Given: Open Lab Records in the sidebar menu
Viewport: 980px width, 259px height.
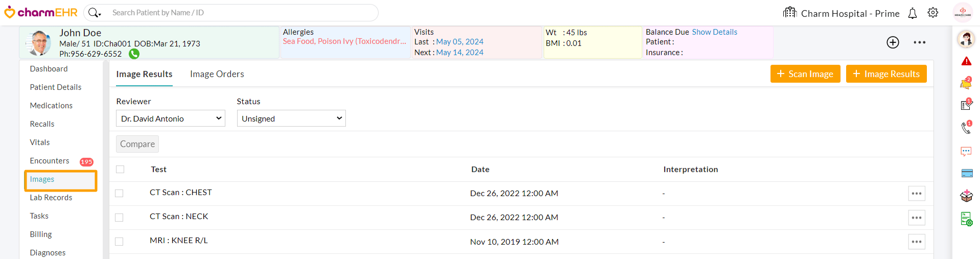Looking at the screenshot, I should [51, 198].
